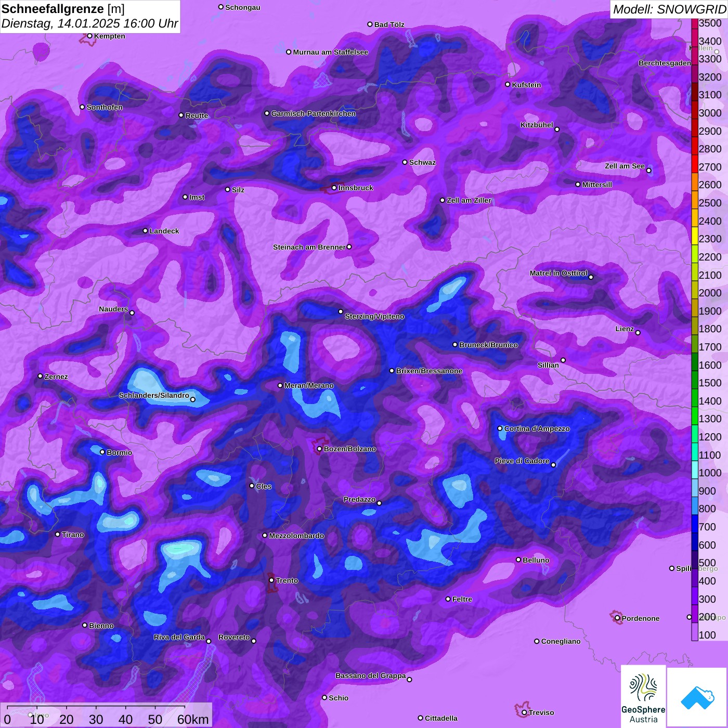Click the Landeck city marker dot

146,231
